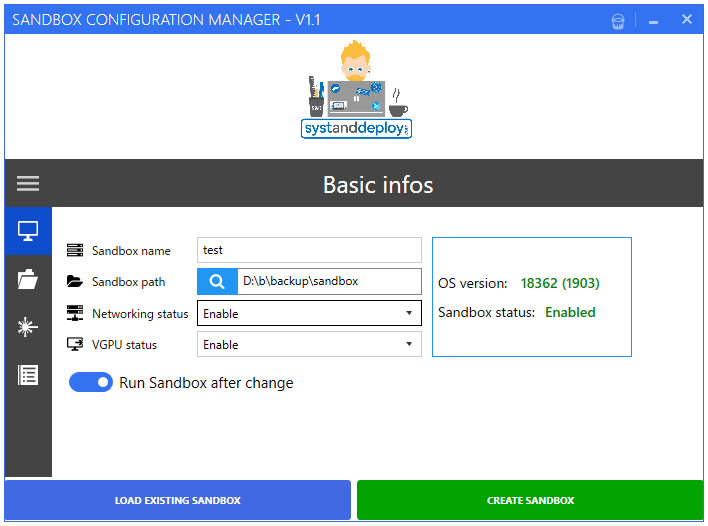Click the VGPU status label

click(x=124, y=345)
